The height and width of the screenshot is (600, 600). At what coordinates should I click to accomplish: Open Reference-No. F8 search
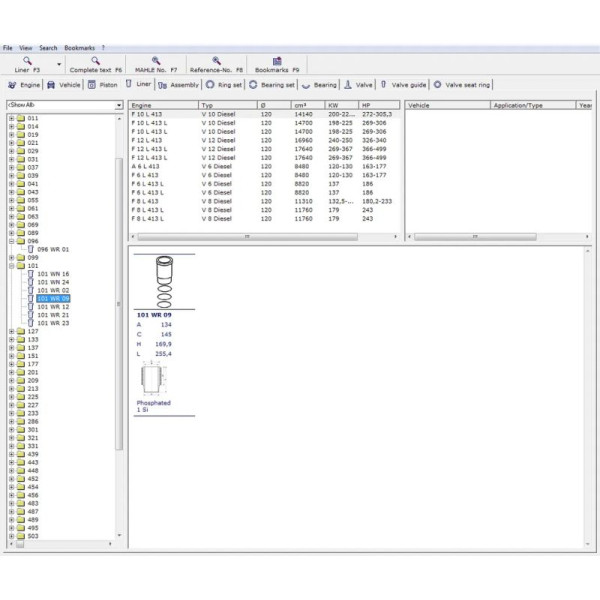(216, 61)
